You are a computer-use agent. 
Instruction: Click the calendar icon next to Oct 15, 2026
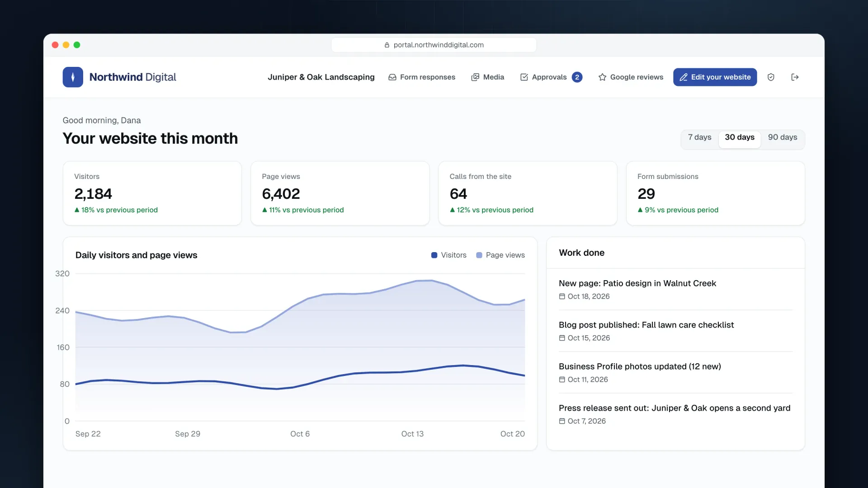[562, 338]
